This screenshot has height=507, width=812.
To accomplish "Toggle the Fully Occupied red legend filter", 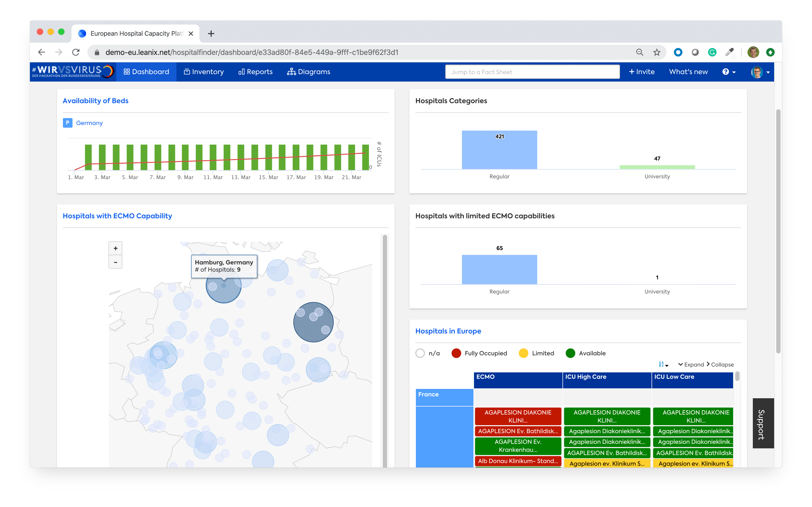I will coord(456,353).
